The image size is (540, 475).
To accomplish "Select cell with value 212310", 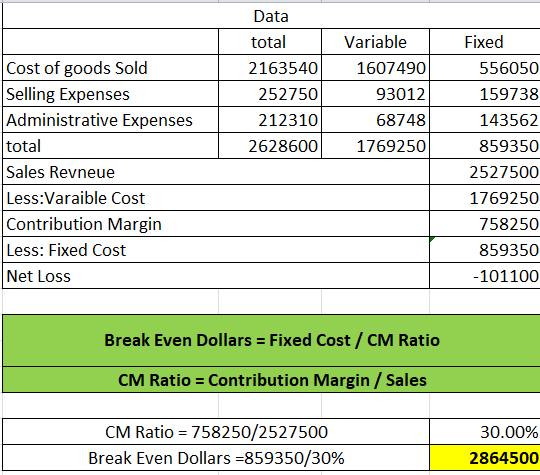I will point(270,120).
